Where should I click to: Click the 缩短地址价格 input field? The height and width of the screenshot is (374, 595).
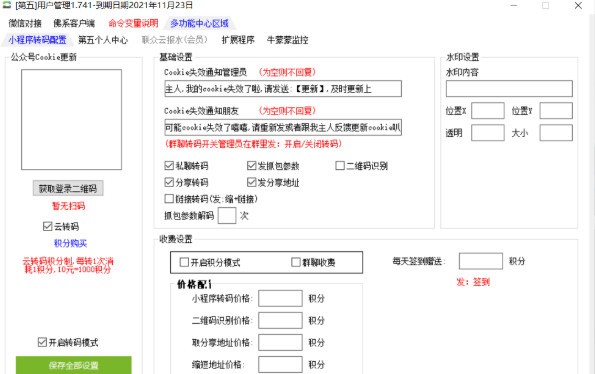click(x=280, y=364)
